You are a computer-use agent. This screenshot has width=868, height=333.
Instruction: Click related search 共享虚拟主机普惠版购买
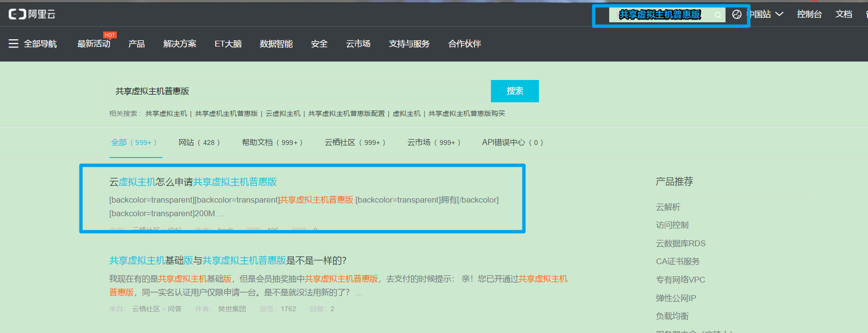[467, 113]
